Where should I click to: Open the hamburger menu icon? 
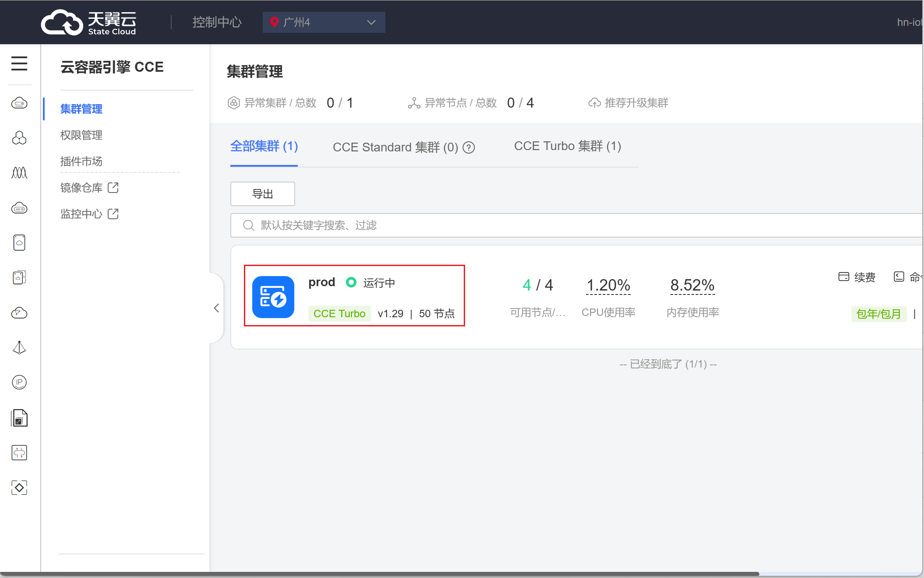[19, 63]
